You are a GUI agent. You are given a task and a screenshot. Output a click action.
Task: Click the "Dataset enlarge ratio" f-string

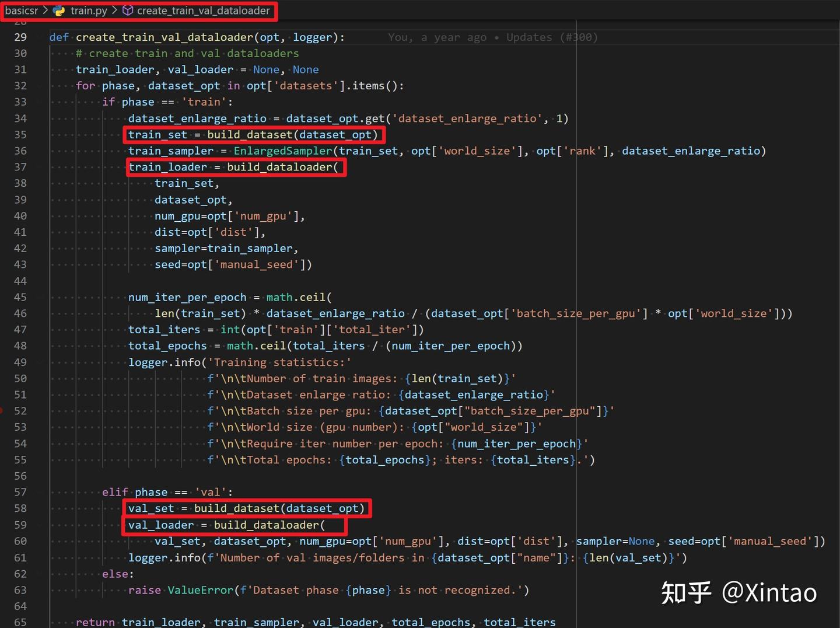381,395
